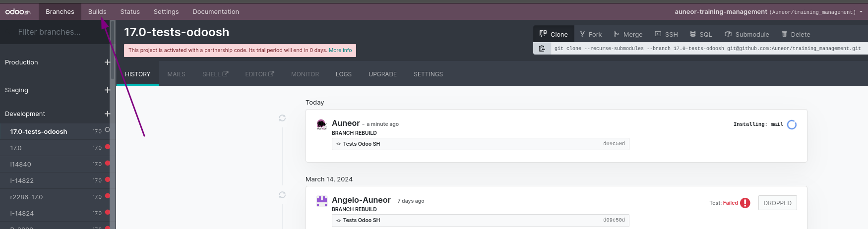
Task: Open today's Tests Odoo SH commit row
Action: click(x=480, y=144)
